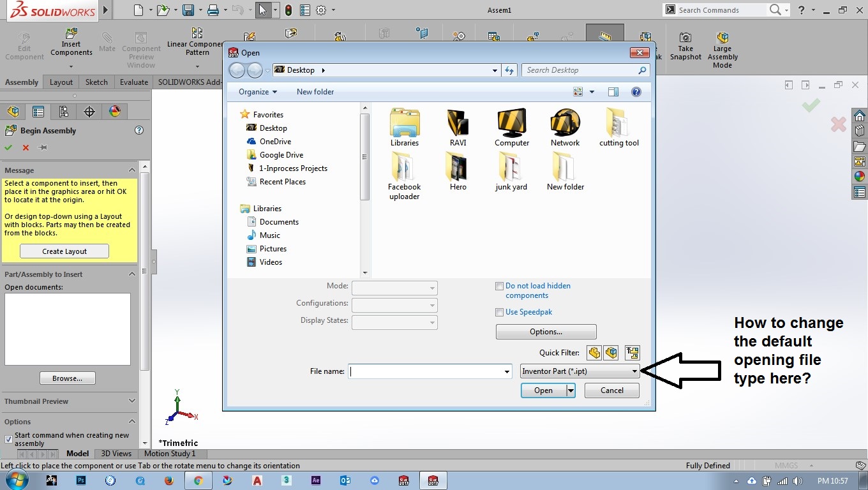Click the Cancel button in Open dialog
This screenshot has width=868, height=490.
(611, 390)
